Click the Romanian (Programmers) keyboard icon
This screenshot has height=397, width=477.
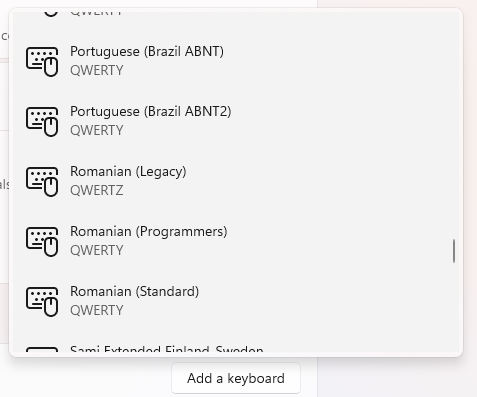point(42,242)
